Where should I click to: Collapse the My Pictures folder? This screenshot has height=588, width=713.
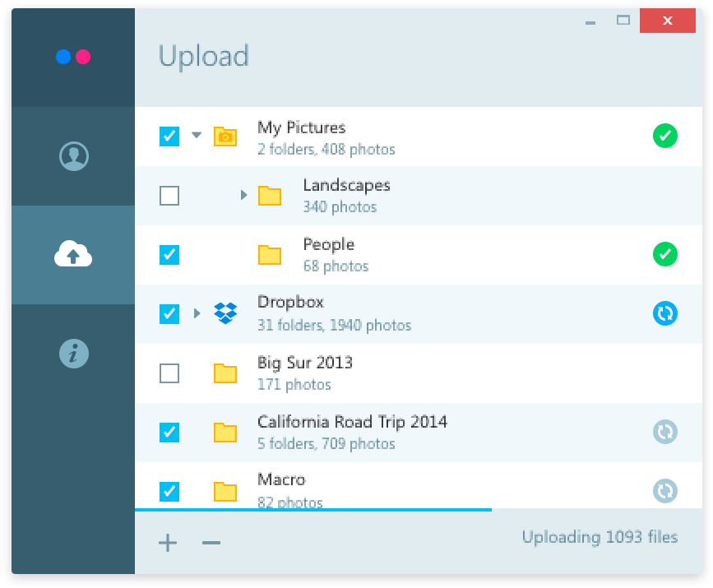click(x=197, y=136)
